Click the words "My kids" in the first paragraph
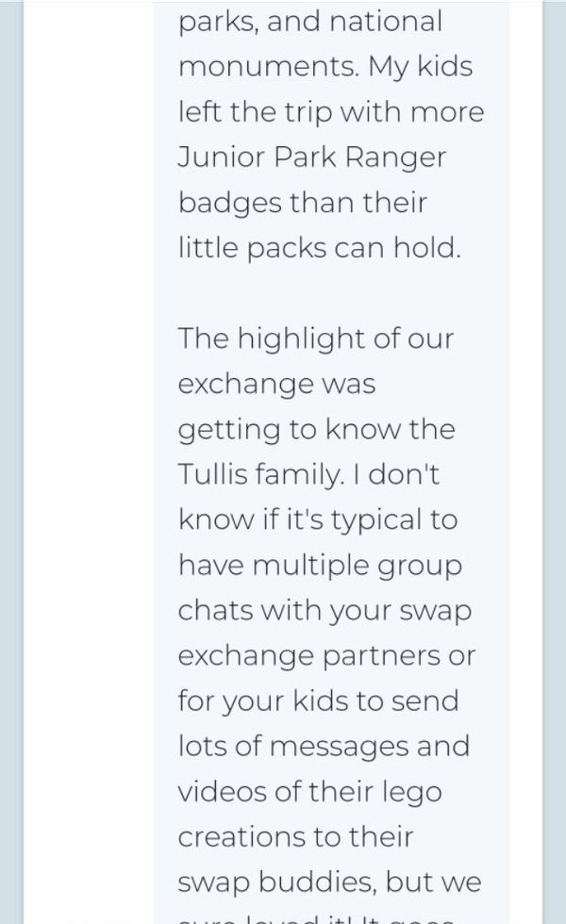The width and height of the screenshot is (566, 924). (421, 67)
